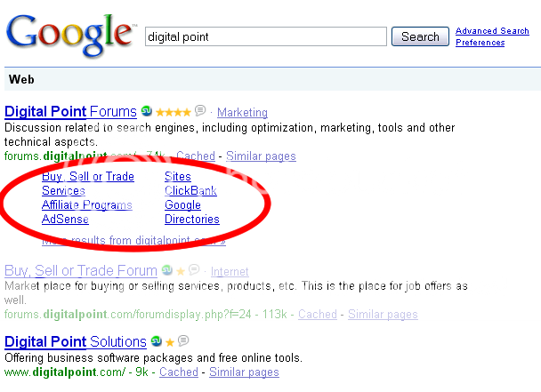The image size is (541, 392).
Task: Open the Directories sitelink
Action: (192, 220)
